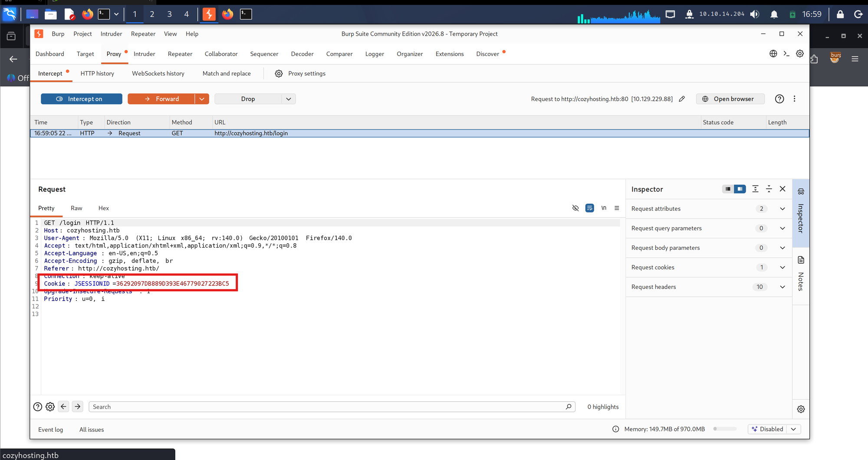Open the intercept more options menu
Image resolution: width=868 pixels, height=460 pixels.
click(795, 99)
